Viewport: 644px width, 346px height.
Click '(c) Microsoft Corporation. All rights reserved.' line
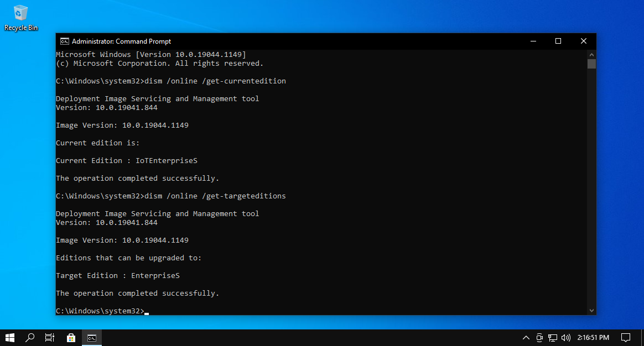click(160, 63)
